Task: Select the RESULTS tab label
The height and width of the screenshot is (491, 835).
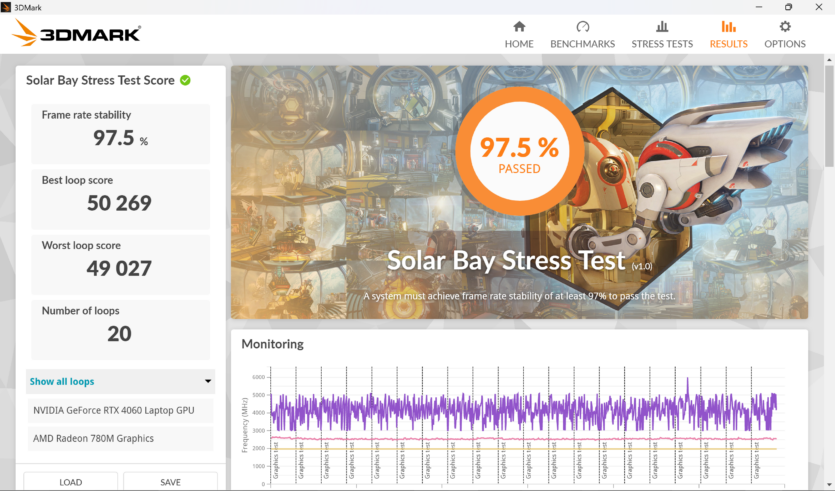Action: pyautogui.click(x=728, y=44)
